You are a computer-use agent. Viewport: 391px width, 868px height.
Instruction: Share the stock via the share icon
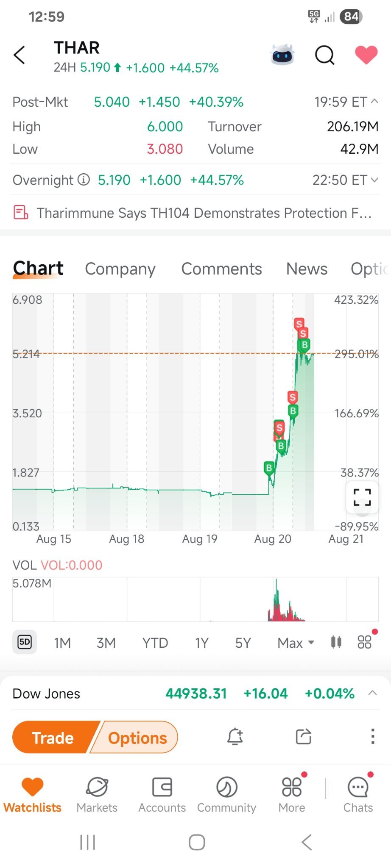(x=304, y=737)
